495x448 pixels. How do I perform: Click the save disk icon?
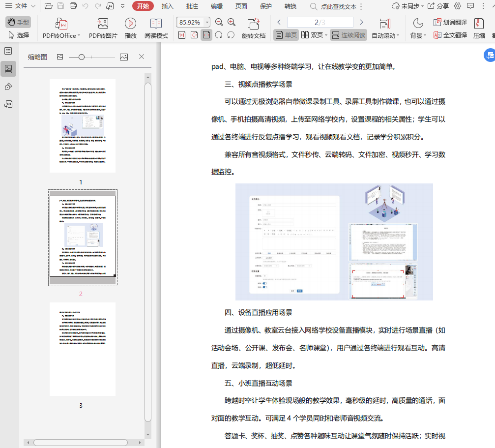pyautogui.click(x=60, y=6)
